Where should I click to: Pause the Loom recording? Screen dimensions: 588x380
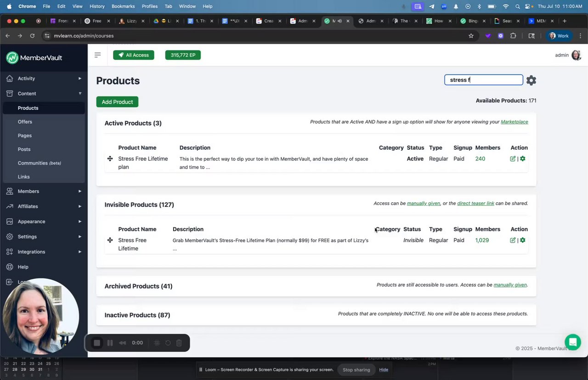[x=110, y=343]
